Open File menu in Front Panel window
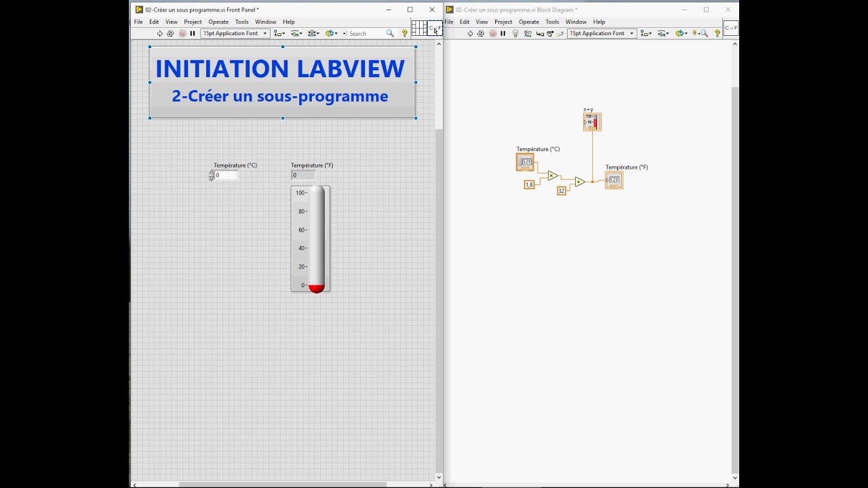The height and width of the screenshot is (488, 868). 138,22
